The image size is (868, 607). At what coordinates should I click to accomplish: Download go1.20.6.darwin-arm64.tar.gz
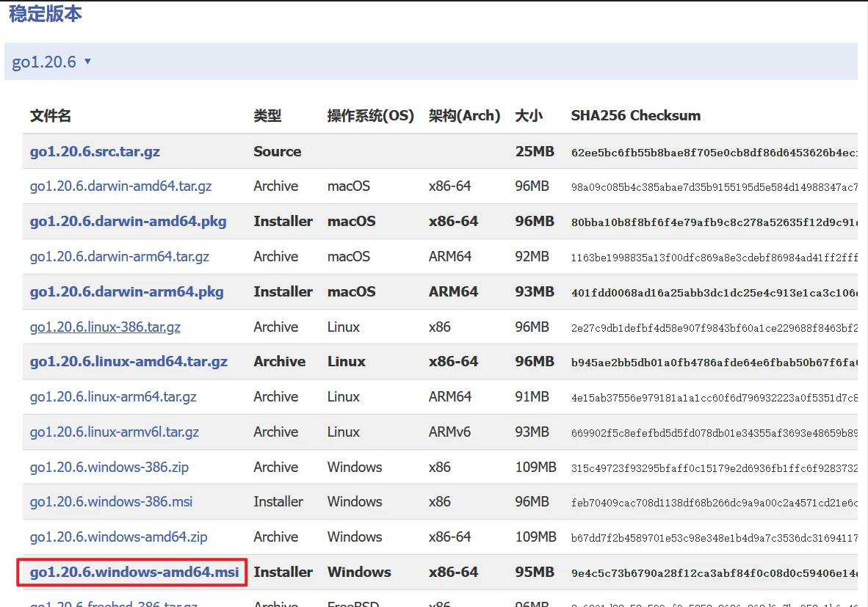pos(120,257)
